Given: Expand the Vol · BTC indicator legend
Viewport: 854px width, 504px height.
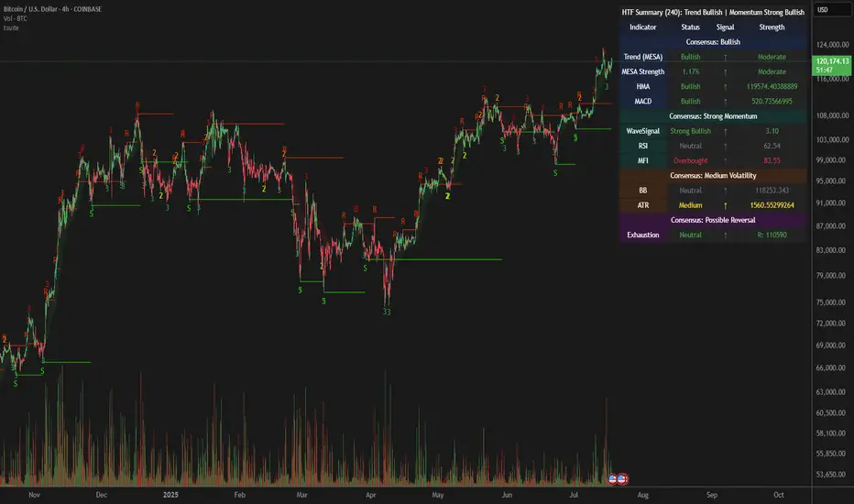Looking at the screenshot, I should [x=16, y=18].
